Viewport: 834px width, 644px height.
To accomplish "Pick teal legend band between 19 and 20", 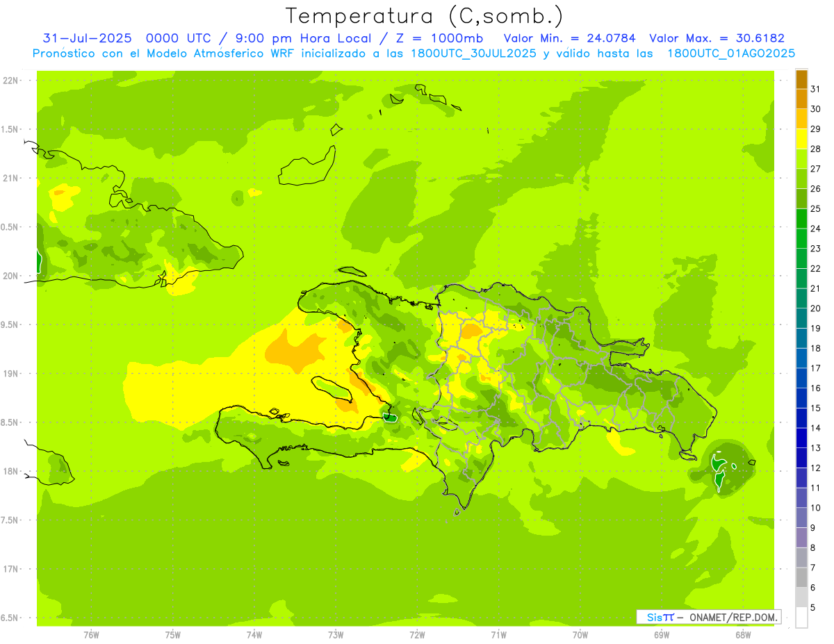I will point(801,318).
